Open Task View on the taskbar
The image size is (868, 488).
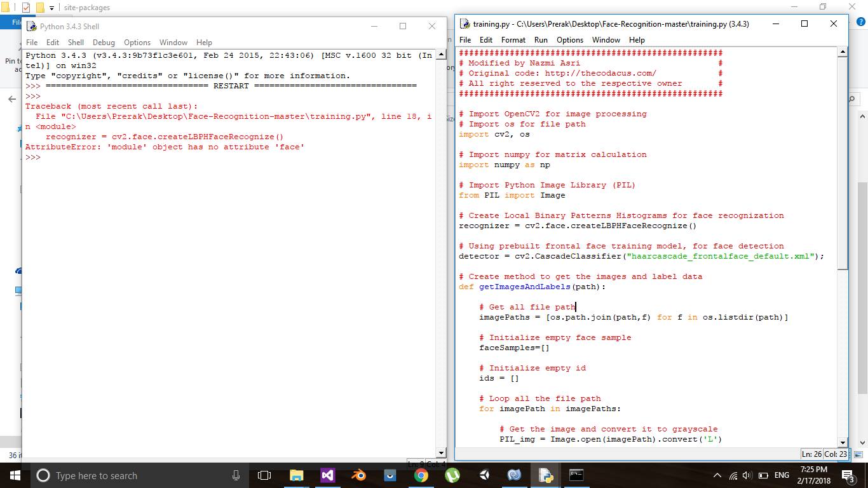pos(264,475)
